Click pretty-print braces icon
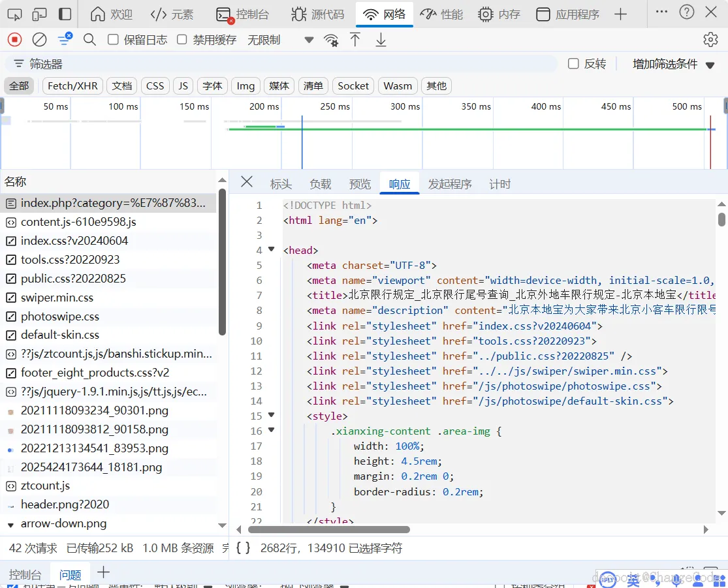The width and height of the screenshot is (728, 588). click(243, 548)
